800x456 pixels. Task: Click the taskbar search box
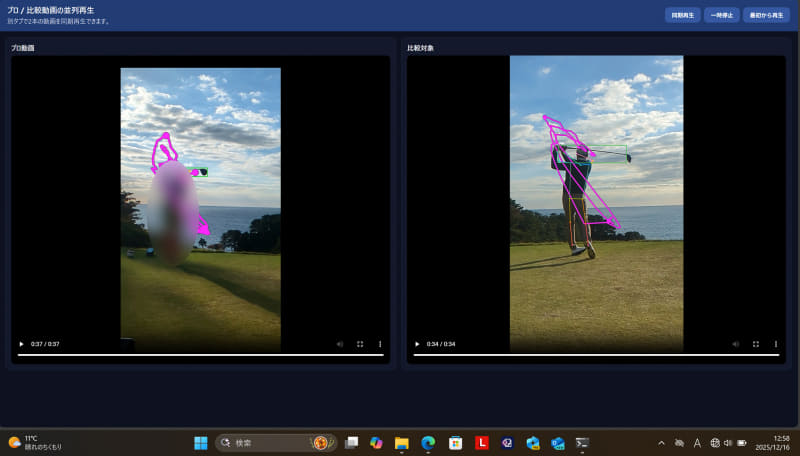coord(276,443)
